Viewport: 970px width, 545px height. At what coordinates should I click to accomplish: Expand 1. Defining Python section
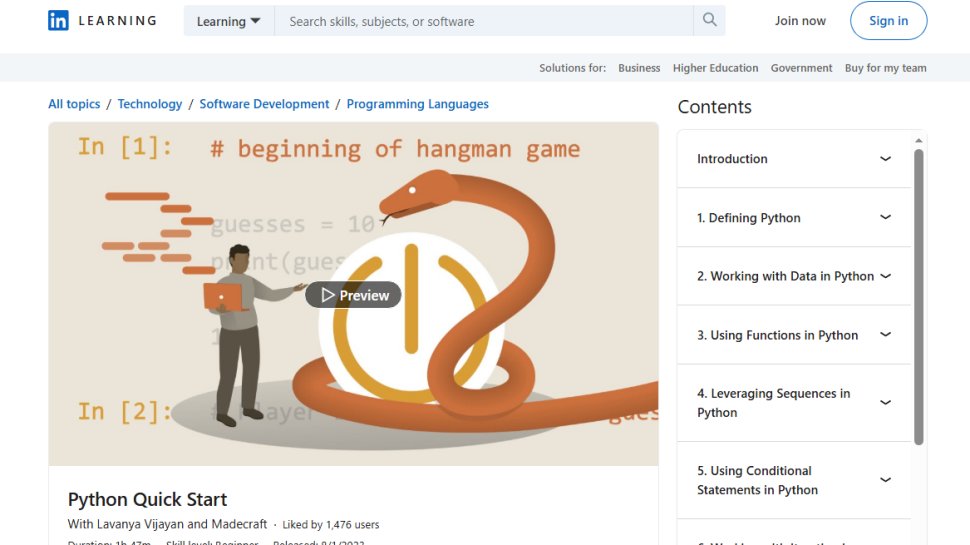[x=794, y=218]
